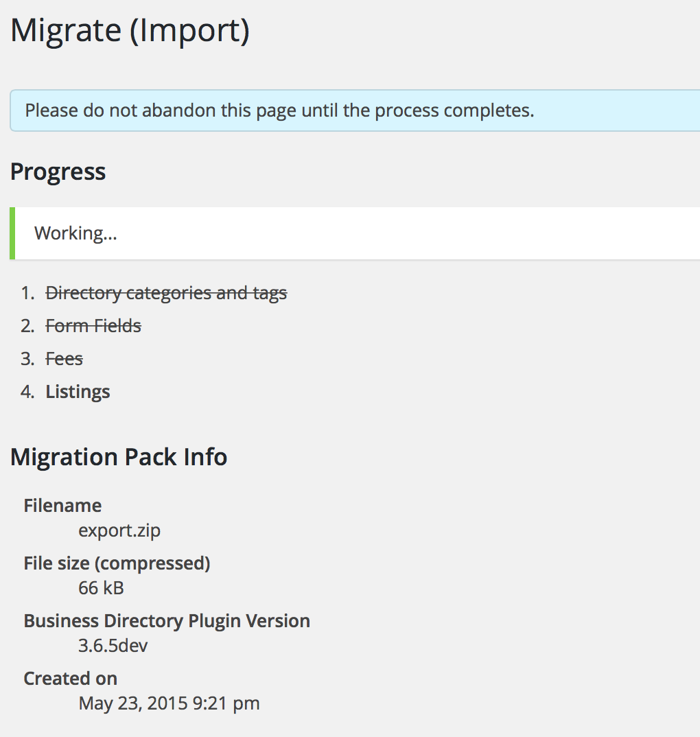Click the number 1 list marker
The height and width of the screenshot is (737, 700).
point(27,293)
